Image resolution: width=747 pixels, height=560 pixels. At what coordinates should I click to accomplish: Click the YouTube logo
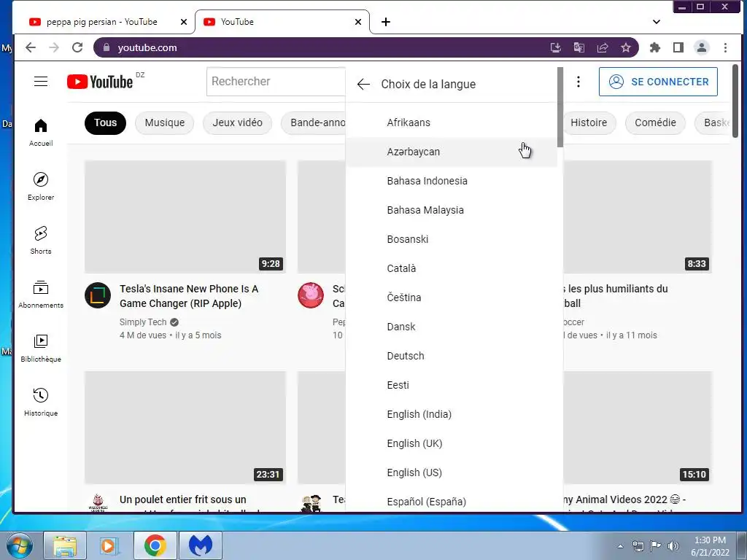[100, 82]
